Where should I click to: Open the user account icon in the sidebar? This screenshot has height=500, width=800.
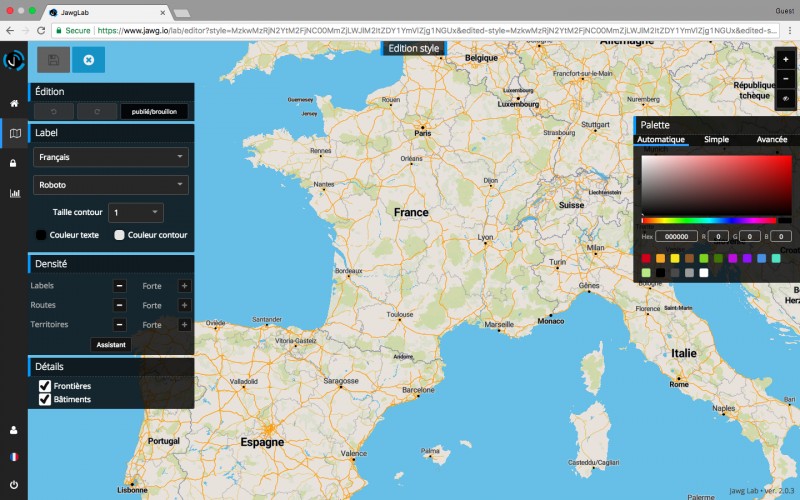14,430
